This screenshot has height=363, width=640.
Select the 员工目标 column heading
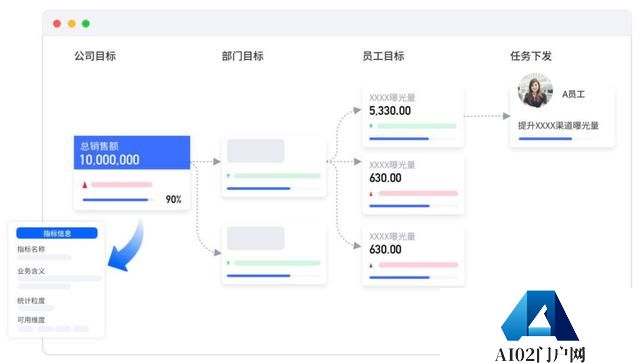pos(383,56)
